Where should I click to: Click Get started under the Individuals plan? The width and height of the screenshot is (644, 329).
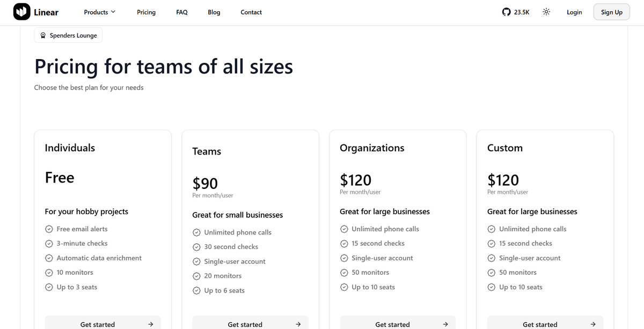103,324
